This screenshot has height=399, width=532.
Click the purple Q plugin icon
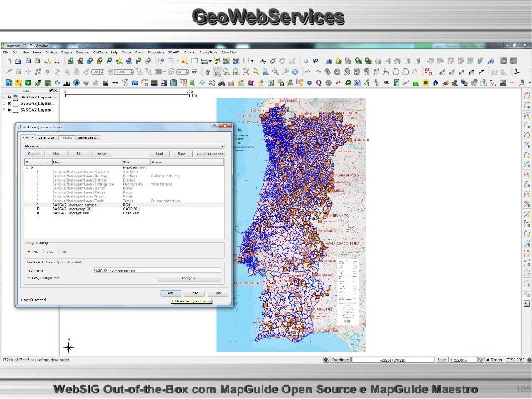(319, 82)
